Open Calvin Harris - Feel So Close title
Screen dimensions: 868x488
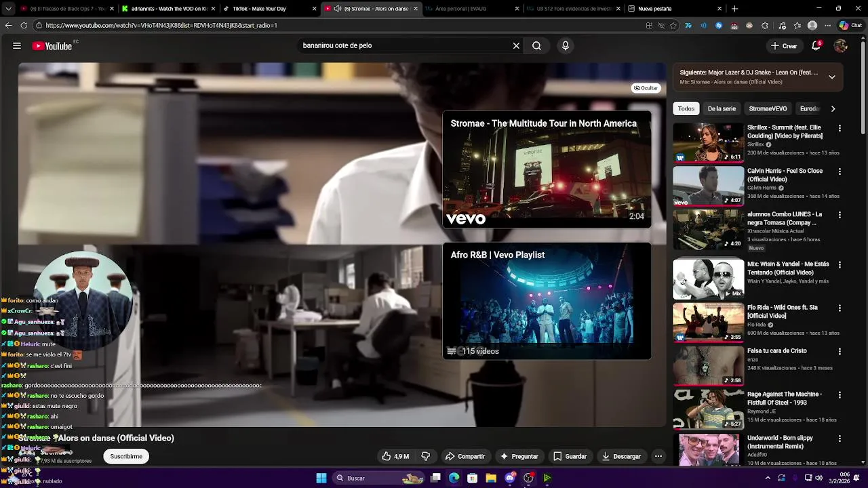coord(785,175)
